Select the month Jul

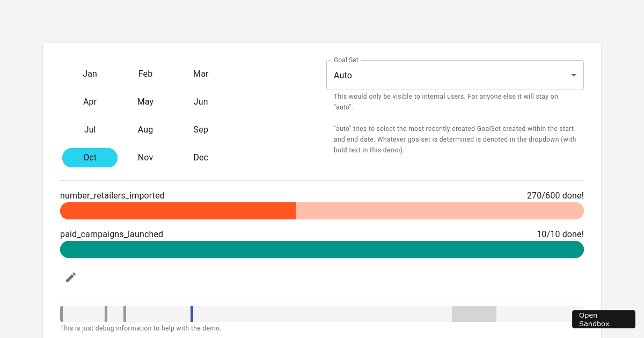(90, 129)
